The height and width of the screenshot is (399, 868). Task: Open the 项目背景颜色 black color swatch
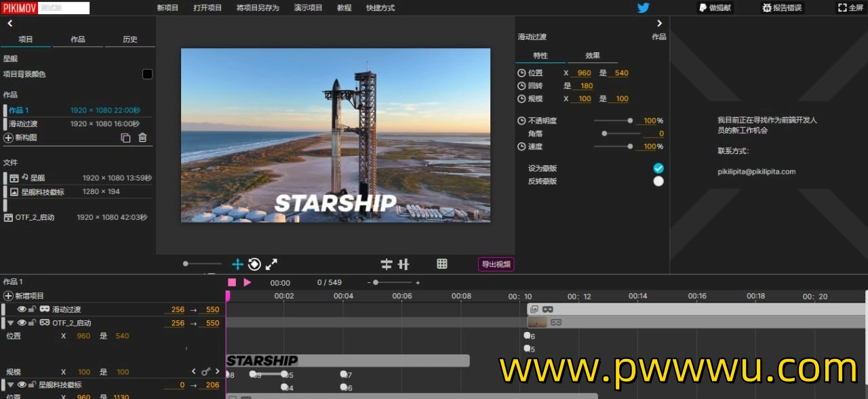point(147,74)
